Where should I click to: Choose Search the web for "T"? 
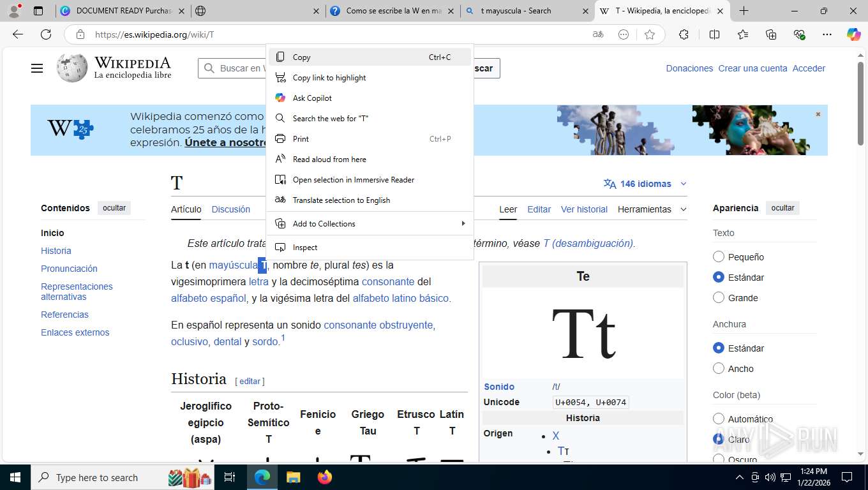(x=370, y=118)
